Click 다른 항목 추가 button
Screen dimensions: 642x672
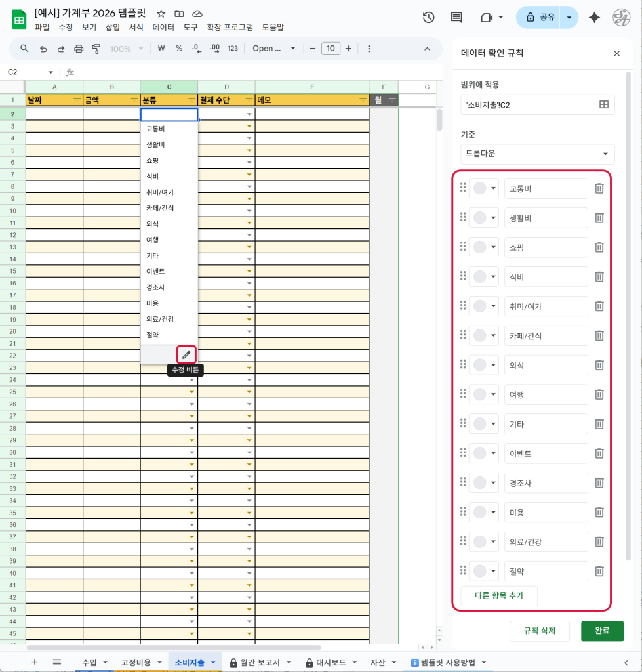click(x=499, y=596)
